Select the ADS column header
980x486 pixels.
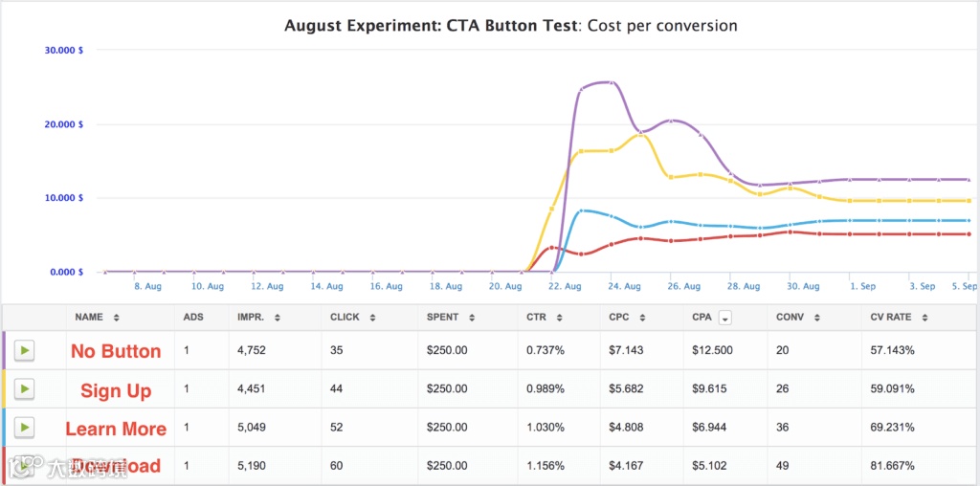193,318
